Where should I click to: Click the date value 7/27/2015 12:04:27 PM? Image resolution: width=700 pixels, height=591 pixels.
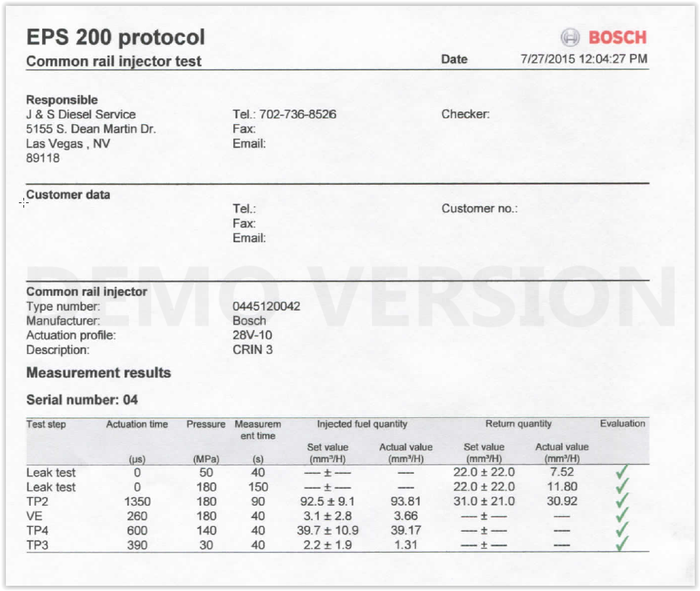coord(584,59)
